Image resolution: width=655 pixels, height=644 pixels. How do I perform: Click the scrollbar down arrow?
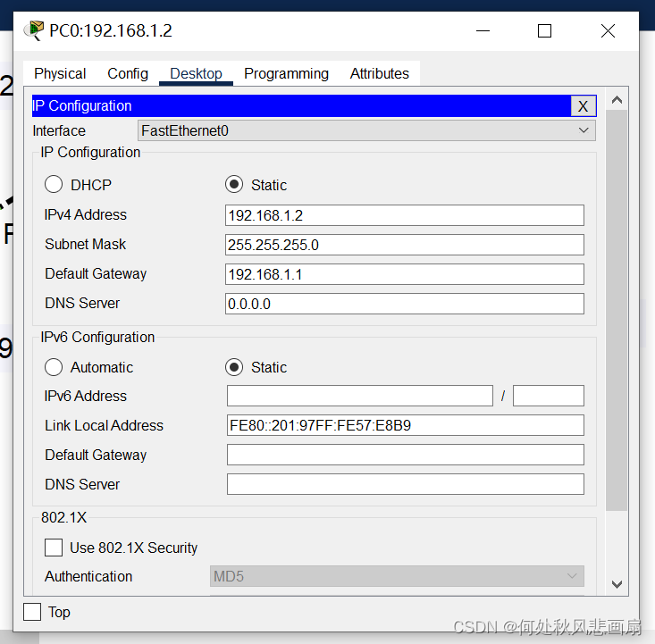(617, 584)
